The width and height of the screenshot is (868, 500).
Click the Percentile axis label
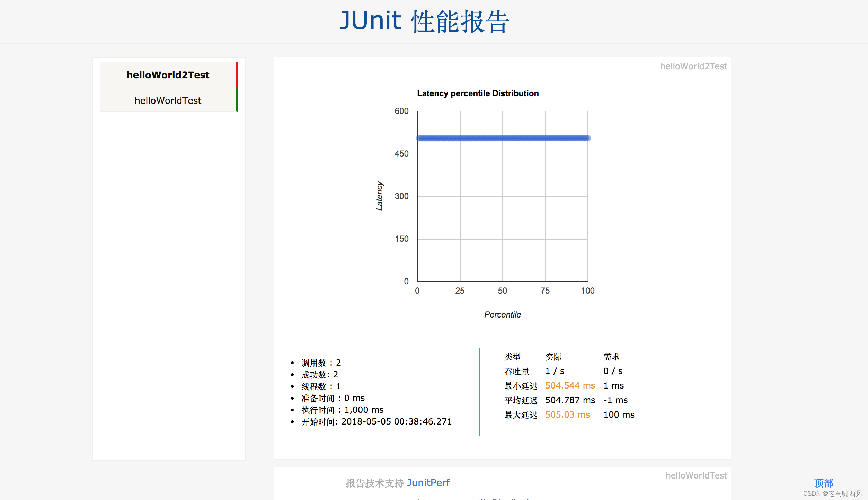click(x=503, y=314)
